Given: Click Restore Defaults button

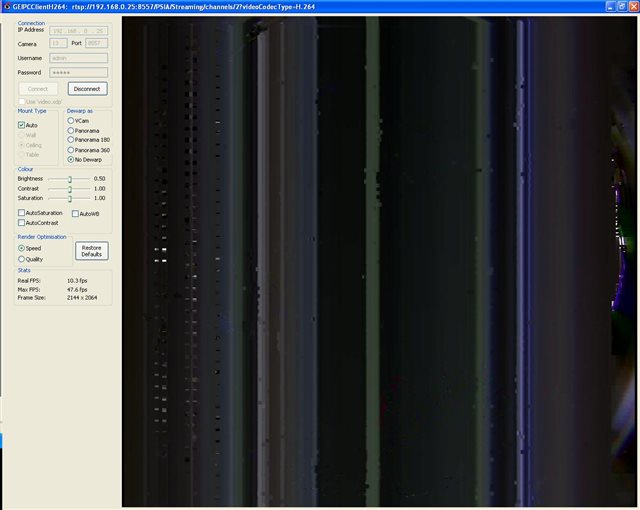Looking at the screenshot, I should (91, 251).
